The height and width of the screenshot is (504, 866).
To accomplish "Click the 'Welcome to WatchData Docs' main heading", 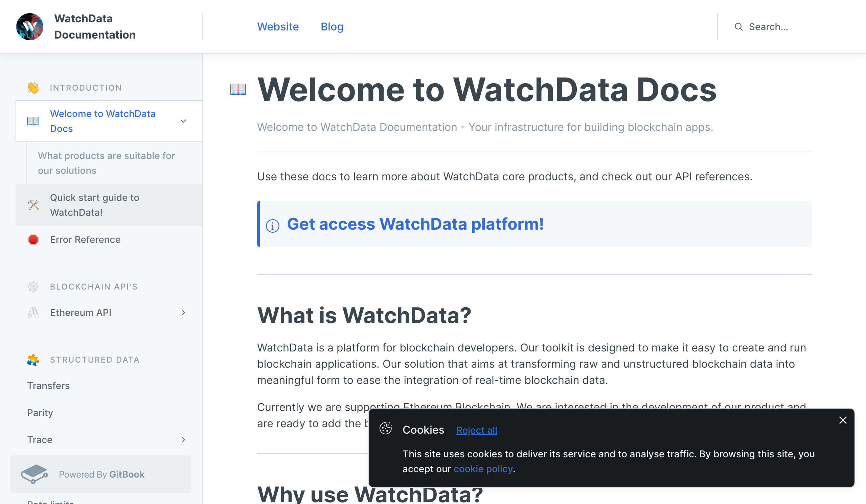I will pos(486,90).
